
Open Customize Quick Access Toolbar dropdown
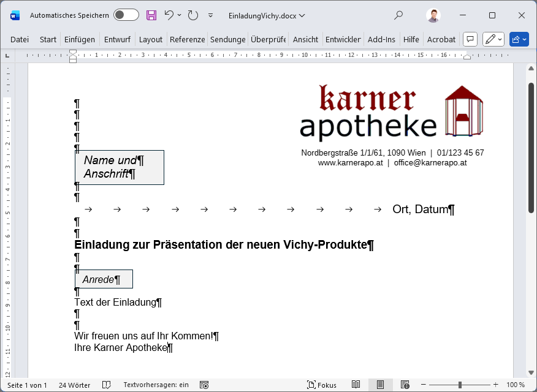pos(211,15)
